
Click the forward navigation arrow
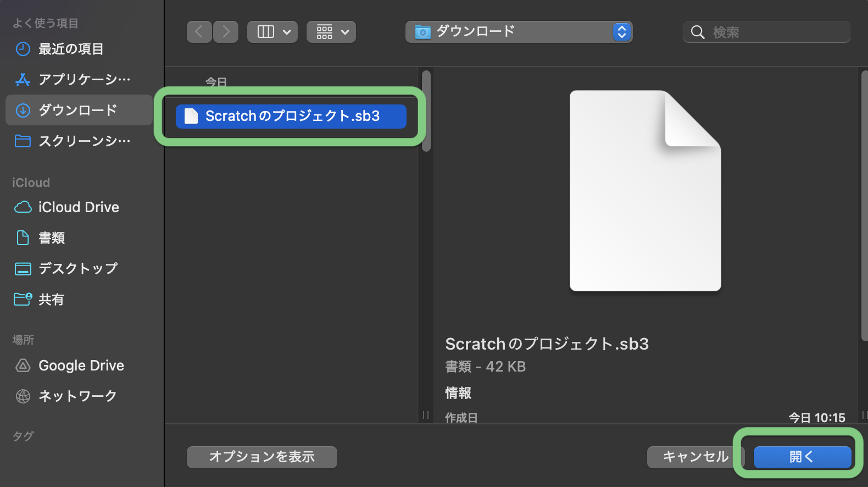(x=226, y=32)
